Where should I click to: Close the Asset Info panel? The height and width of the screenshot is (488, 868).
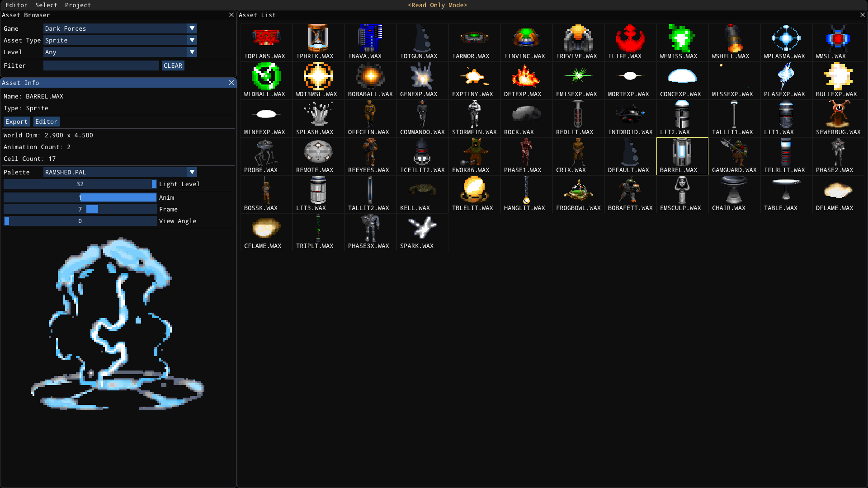[x=231, y=83]
